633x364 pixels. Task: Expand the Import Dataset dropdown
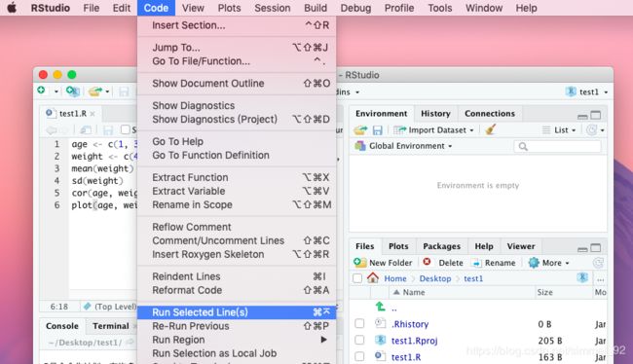pyautogui.click(x=433, y=130)
